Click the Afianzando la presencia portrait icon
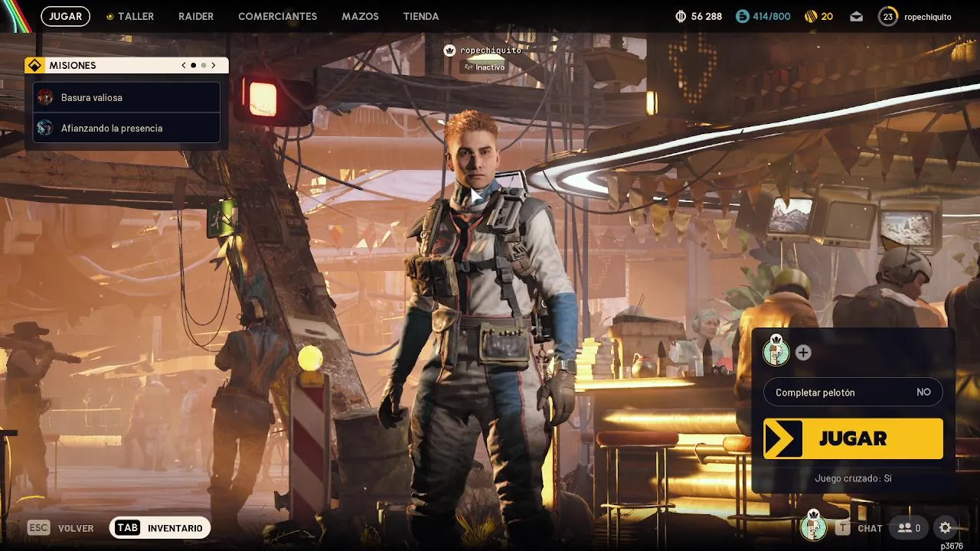This screenshot has width=980, height=551. [x=45, y=128]
